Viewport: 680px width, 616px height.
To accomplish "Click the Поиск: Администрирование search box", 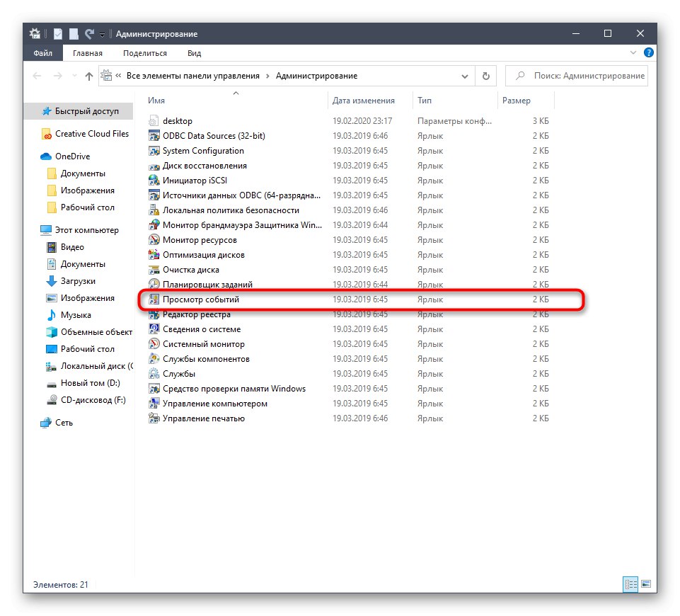I will (577, 76).
